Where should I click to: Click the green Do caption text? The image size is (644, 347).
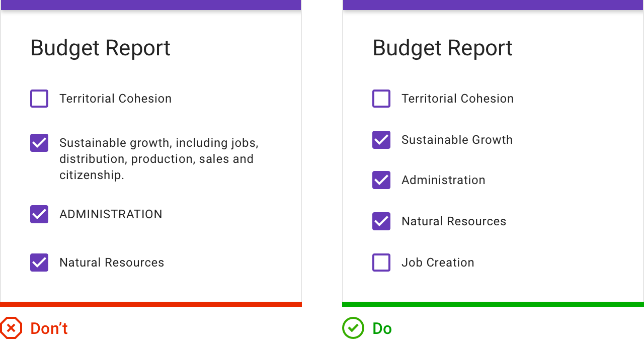[382, 328]
